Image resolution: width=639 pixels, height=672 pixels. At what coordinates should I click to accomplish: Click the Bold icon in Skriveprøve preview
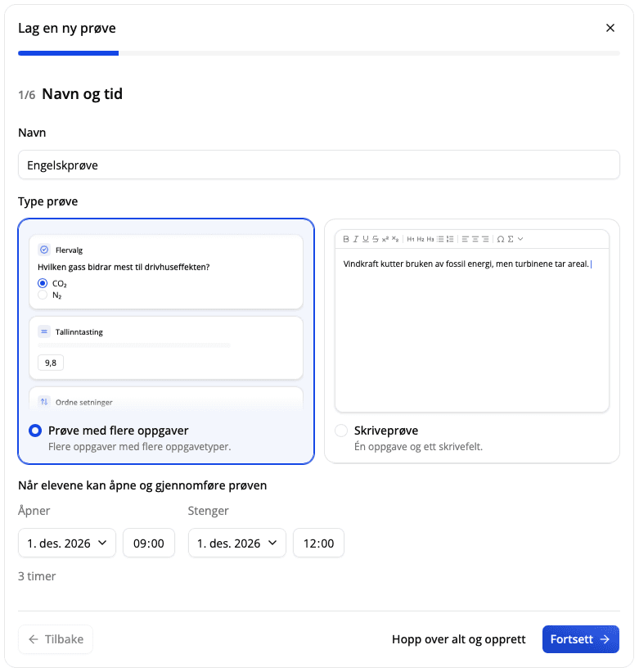346,239
